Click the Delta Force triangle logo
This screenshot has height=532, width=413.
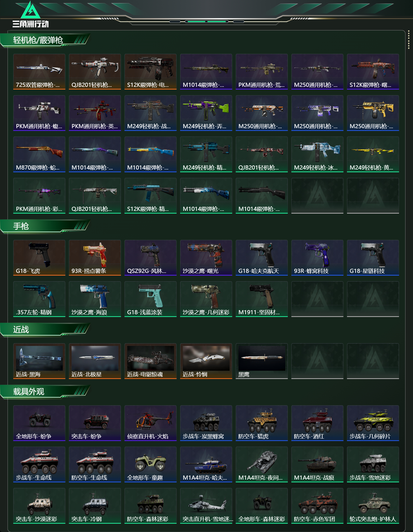[x=31, y=10]
